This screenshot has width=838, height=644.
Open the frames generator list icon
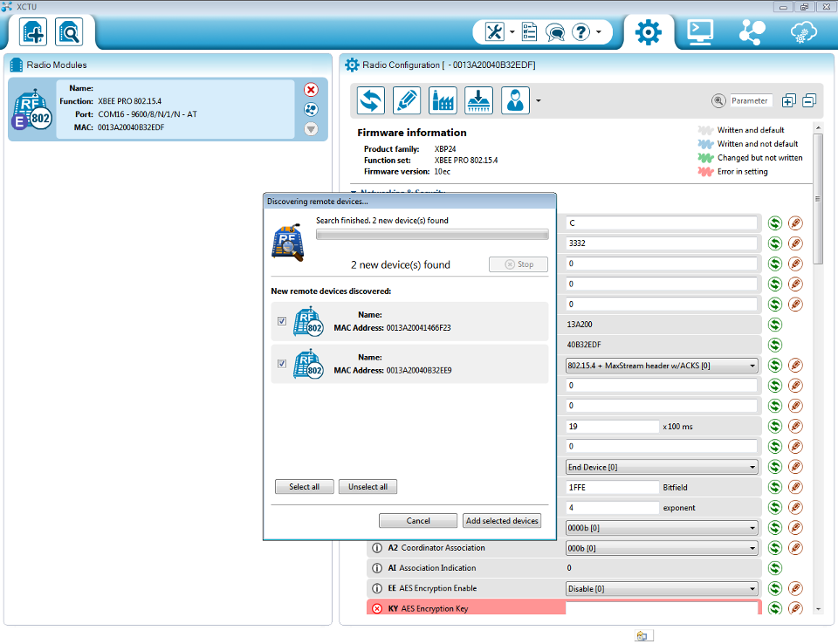coord(529,32)
